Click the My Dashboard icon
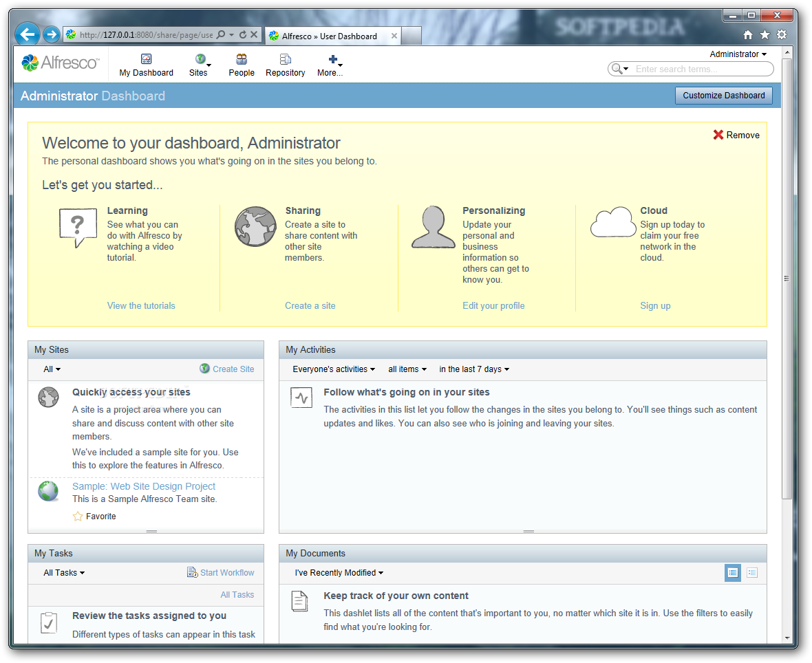 pyautogui.click(x=146, y=59)
